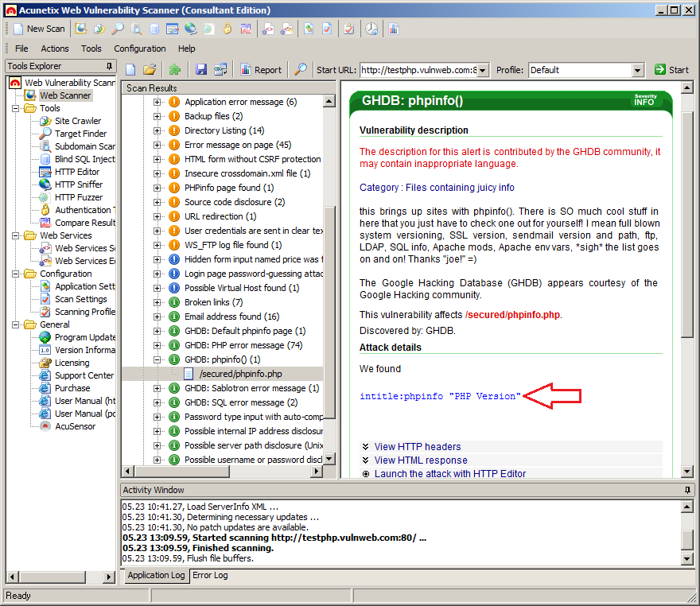Click the /secured/phpinfo.php affected link
700x606 pixels.
512,315
